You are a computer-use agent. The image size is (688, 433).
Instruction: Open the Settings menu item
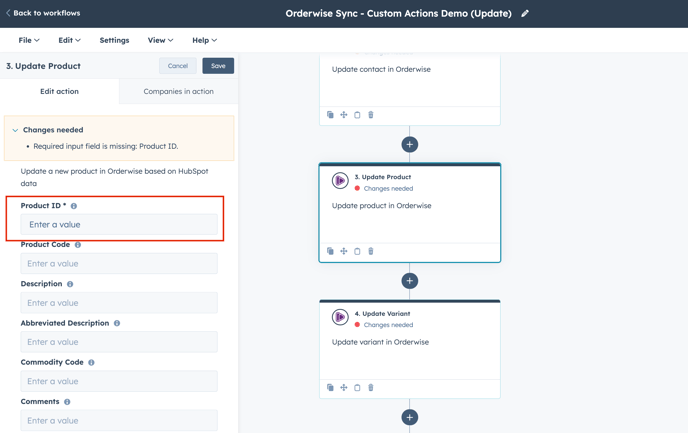[114, 40]
